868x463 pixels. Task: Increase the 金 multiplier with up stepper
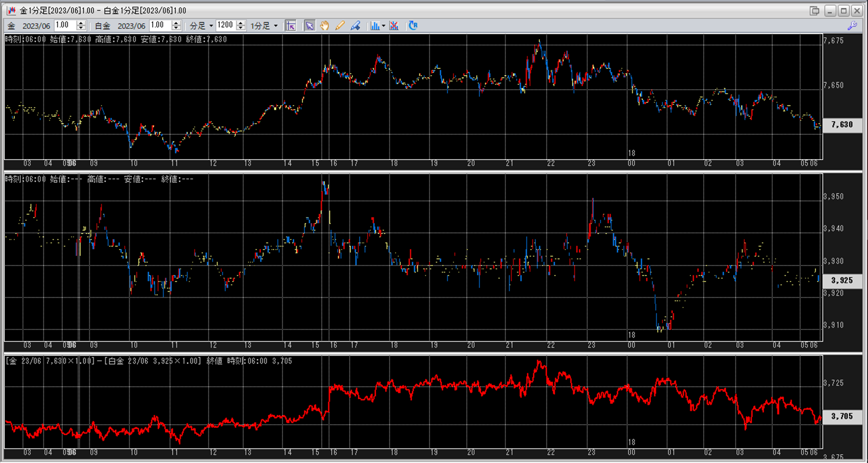click(81, 23)
